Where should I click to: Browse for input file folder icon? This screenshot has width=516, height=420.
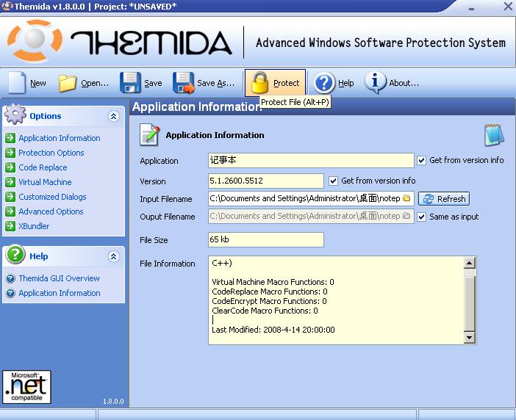pos(406,198)
